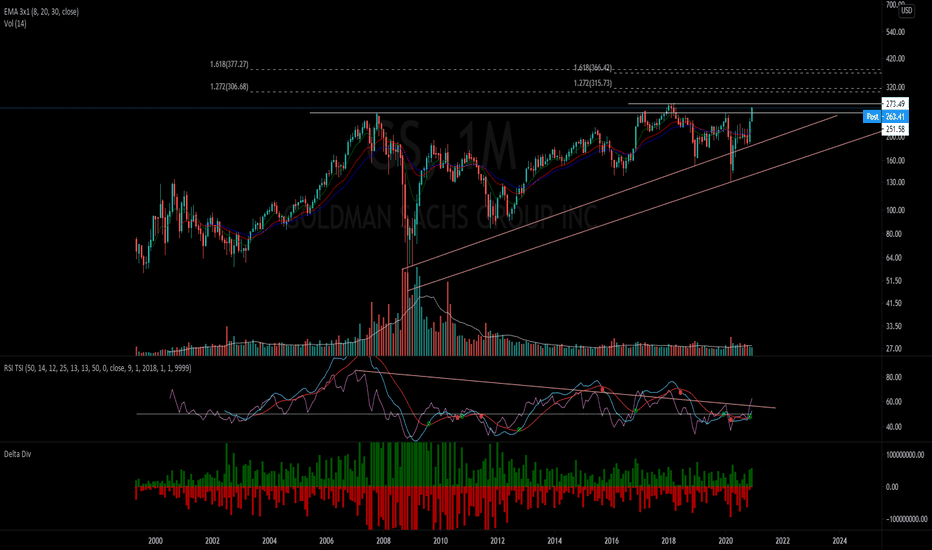Click 51.50 on the price axis
Image resolution: width=932 pixels, height=550 pixels.
click(x=895, y=281)
